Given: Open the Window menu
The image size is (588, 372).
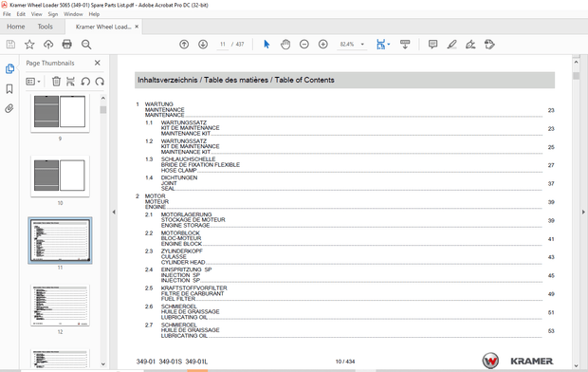Looking at the screenshot, I should [x=73, y=14].
